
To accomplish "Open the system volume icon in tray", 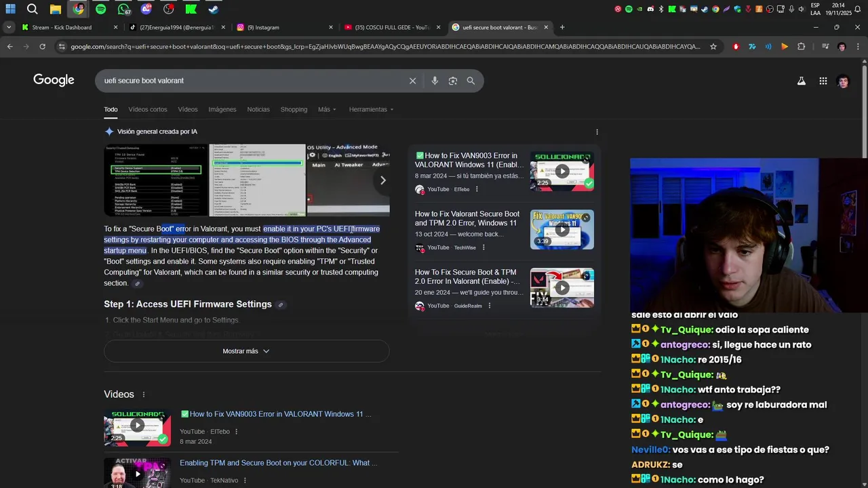I will coord(801,9).
